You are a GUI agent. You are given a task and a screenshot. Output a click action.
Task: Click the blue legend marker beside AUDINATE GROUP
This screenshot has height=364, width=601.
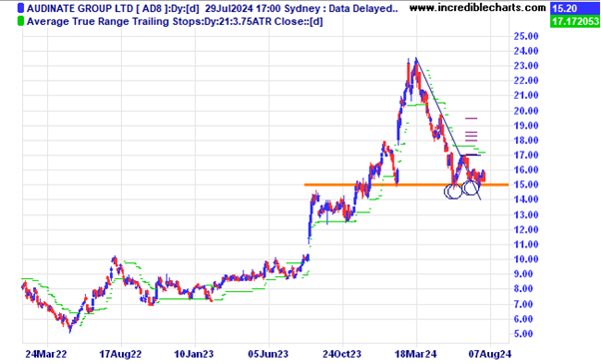[x=21, y=8]
